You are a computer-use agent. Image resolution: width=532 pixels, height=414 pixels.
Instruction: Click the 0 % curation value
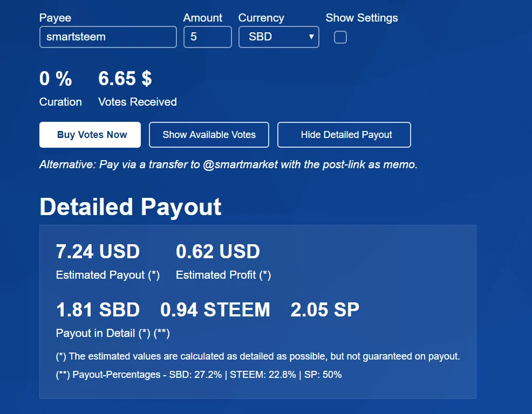click(56, 79)
